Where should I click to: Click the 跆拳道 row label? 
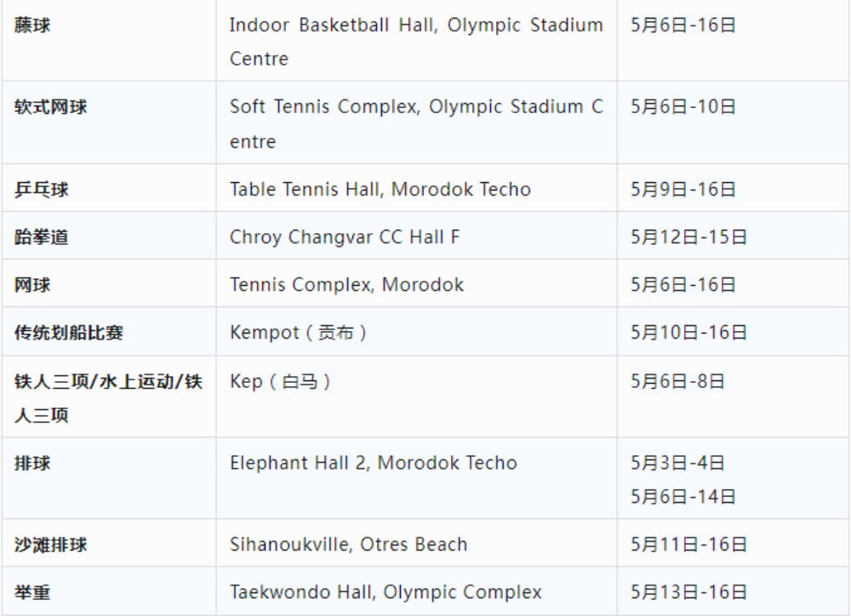(41, 237)
